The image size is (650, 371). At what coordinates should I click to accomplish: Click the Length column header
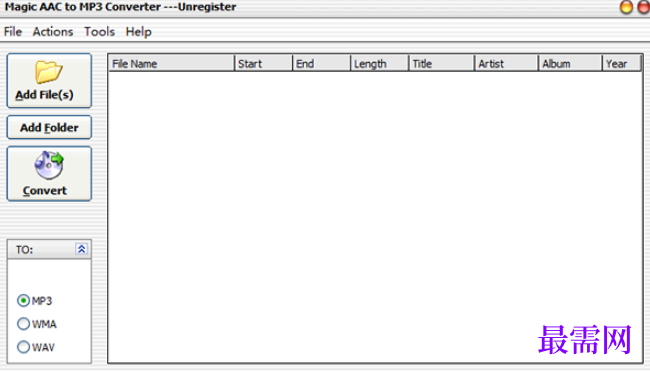pyautogui.click(x=380, y=63)
